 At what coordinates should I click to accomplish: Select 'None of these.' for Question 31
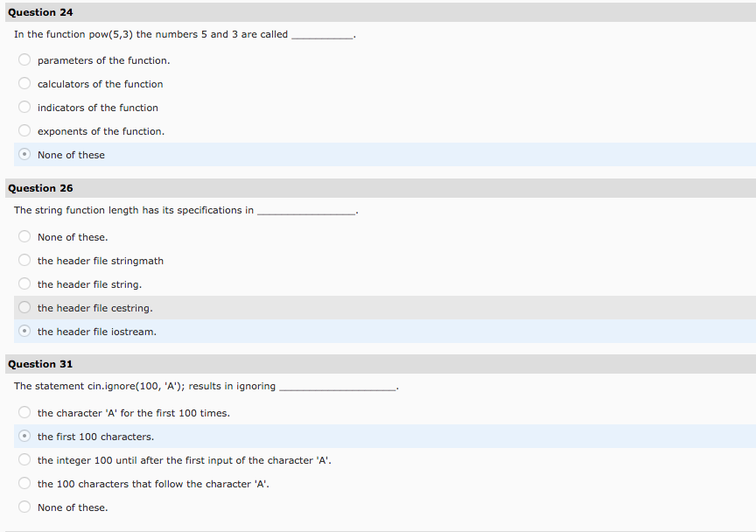tap(24, 507)
